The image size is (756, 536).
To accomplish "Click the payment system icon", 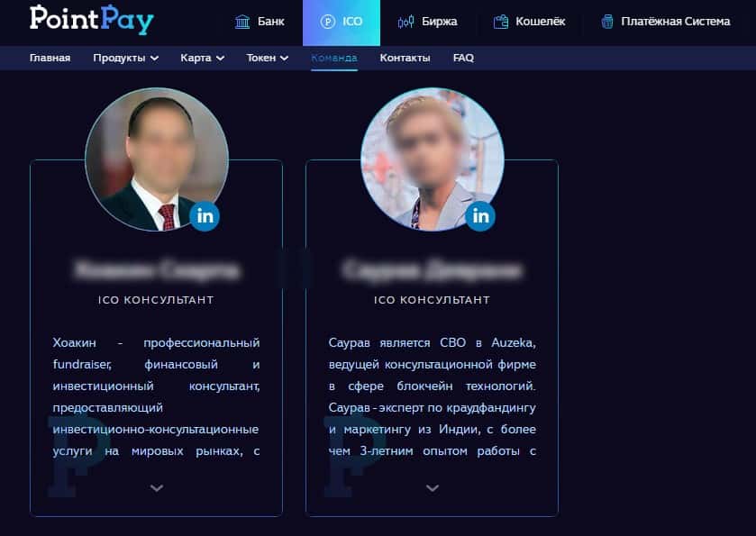I will click(x=607, y=22).
